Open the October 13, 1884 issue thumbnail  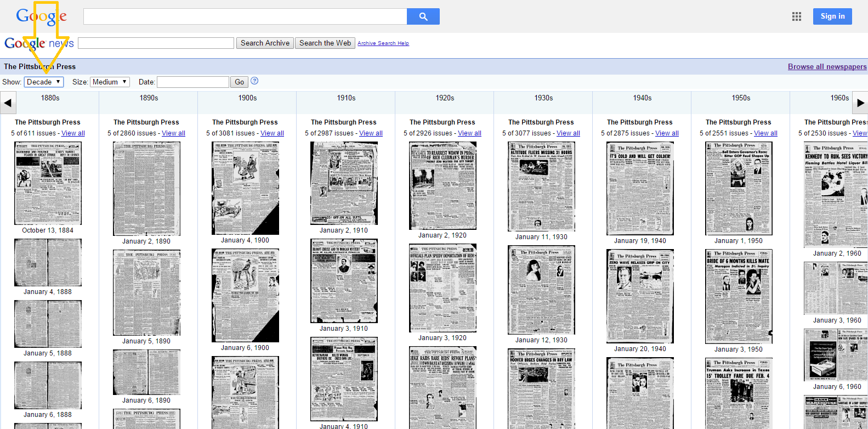pyautogui.click(x=48, y=183)
